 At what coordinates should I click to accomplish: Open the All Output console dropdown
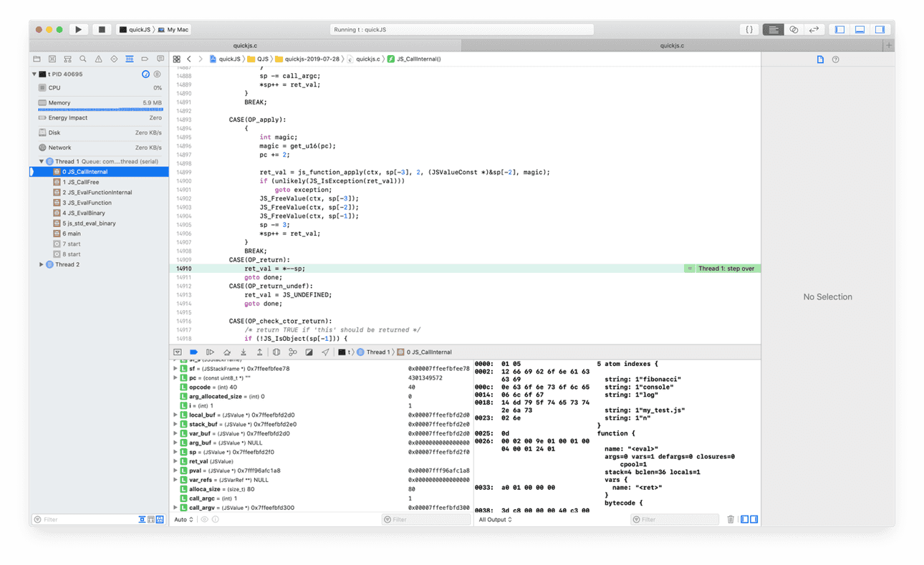[495, 519]
